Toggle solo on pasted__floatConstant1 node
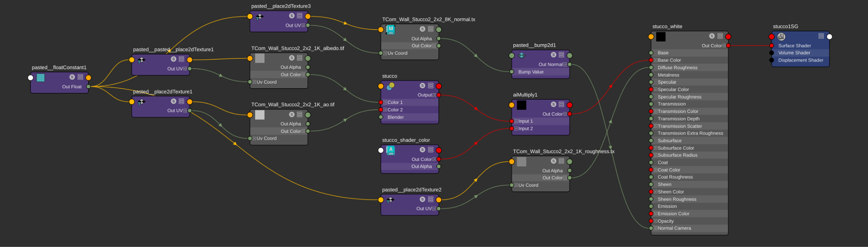The image size is (868, 247). 72,77
